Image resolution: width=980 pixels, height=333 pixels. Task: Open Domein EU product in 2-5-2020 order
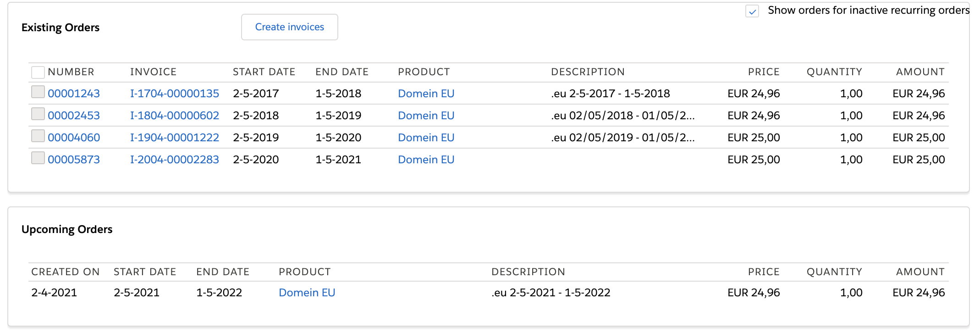(x=426, y=160)
